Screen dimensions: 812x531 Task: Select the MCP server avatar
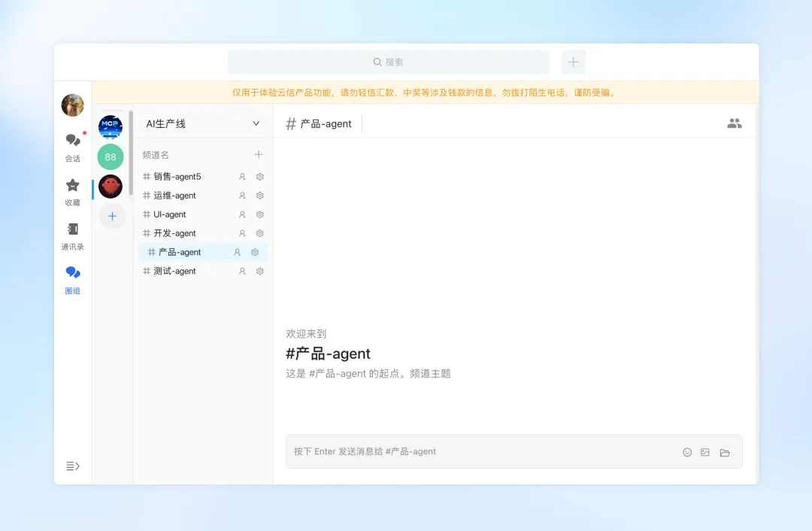(x=111, y=127)
